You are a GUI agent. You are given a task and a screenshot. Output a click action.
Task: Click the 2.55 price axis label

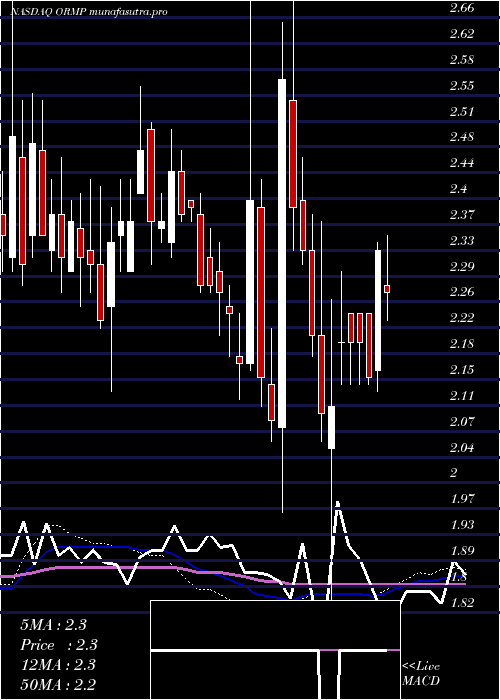pos(462,85)
